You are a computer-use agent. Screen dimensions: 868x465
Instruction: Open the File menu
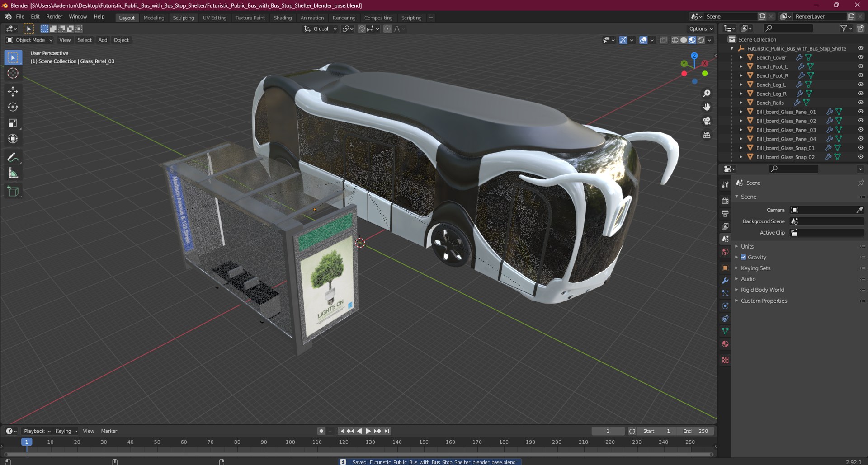pyautogui.click(x=20, y=17)
